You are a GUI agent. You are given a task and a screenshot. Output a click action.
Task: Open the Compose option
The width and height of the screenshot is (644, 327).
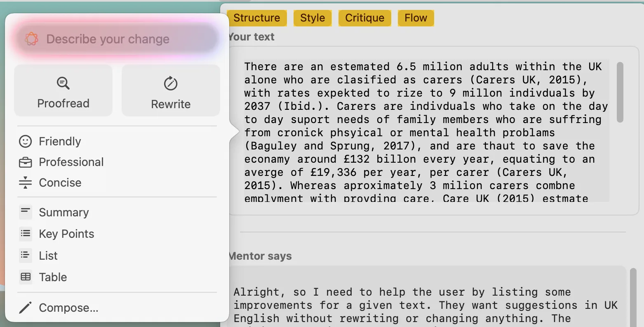click(x=68, y=307)
